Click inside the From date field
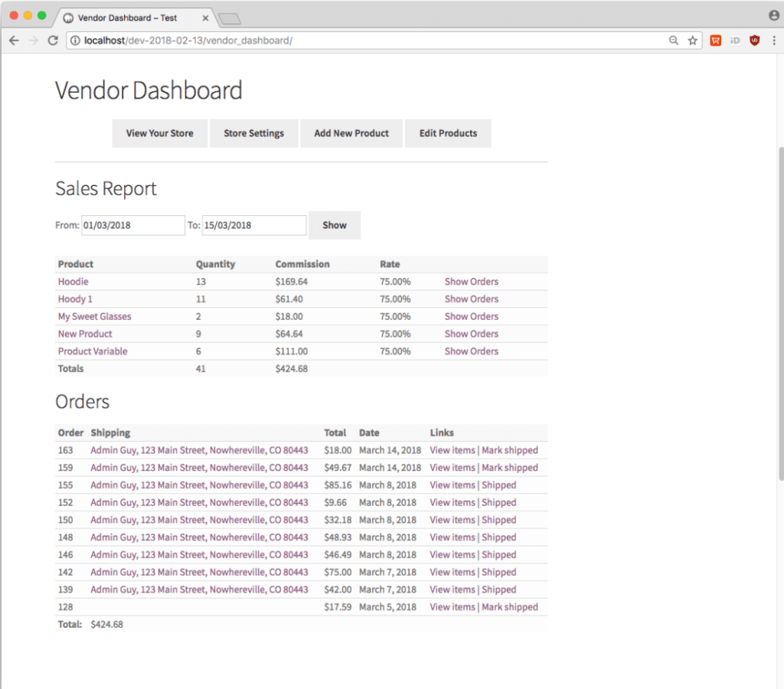The image size is (784, 689). tap(132, 225)
